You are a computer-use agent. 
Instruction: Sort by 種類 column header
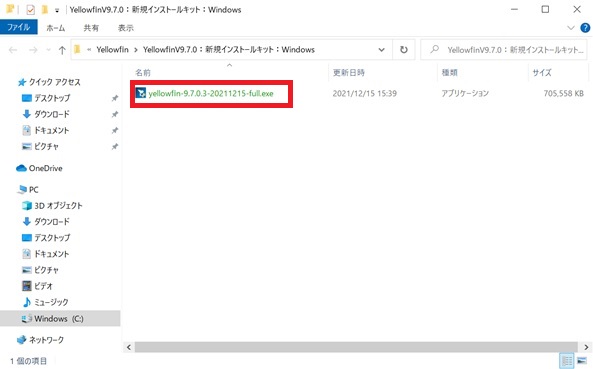point(449,72)
